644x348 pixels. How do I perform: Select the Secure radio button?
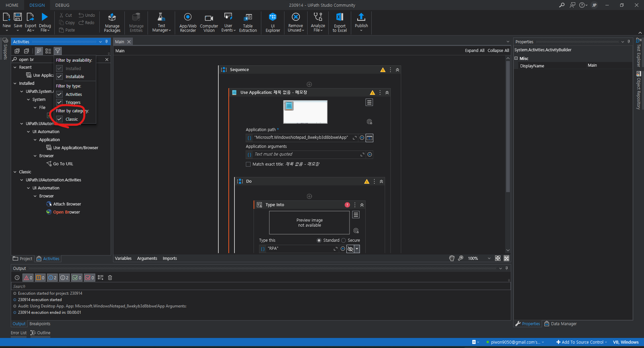click(343, 240)
